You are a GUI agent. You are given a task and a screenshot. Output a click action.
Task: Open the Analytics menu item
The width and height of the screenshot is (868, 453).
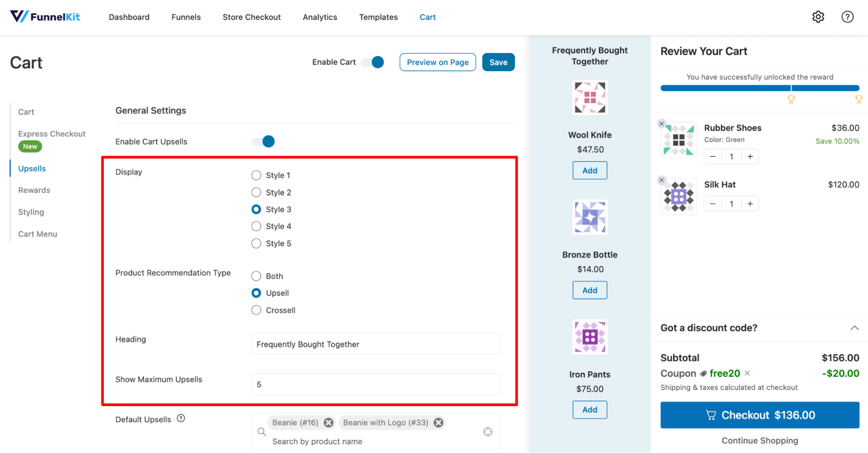[320, 17]
